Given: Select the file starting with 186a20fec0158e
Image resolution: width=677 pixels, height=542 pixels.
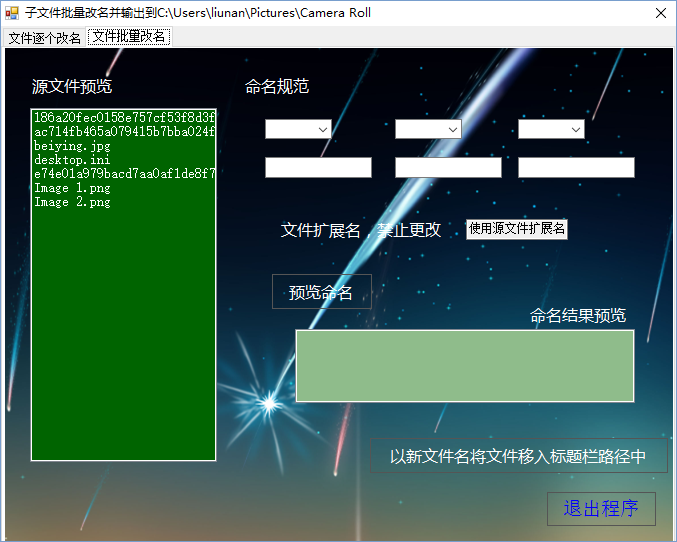Looking at the screenshot, I should pyautogui.click(x=124, y=118).
